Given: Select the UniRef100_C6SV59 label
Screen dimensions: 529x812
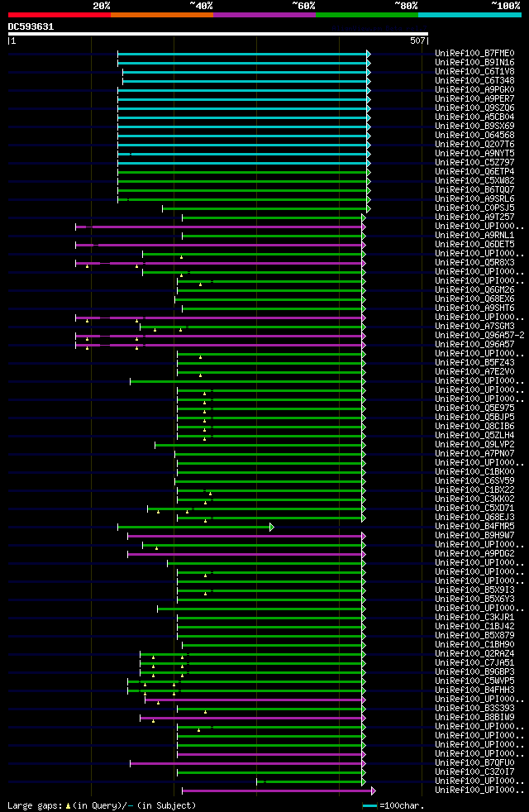Looking at the screenshot, I should pos(474,481).
